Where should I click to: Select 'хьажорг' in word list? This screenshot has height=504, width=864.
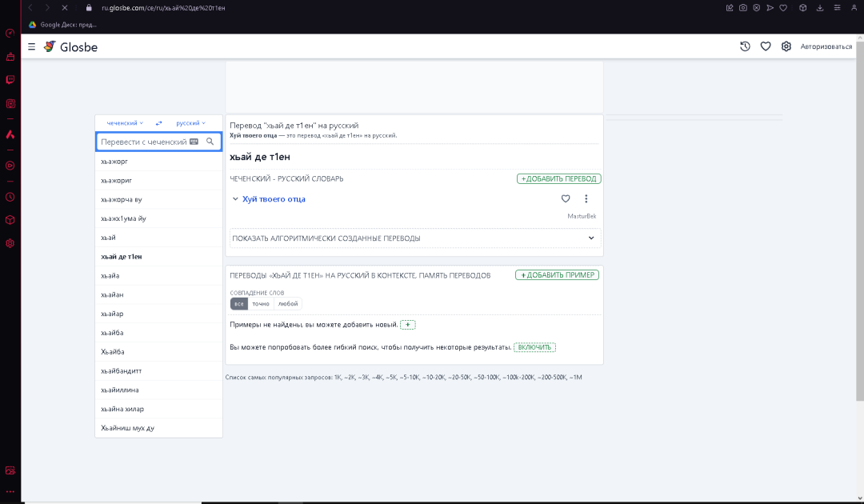pyautogui.click(x=158, y=162)
